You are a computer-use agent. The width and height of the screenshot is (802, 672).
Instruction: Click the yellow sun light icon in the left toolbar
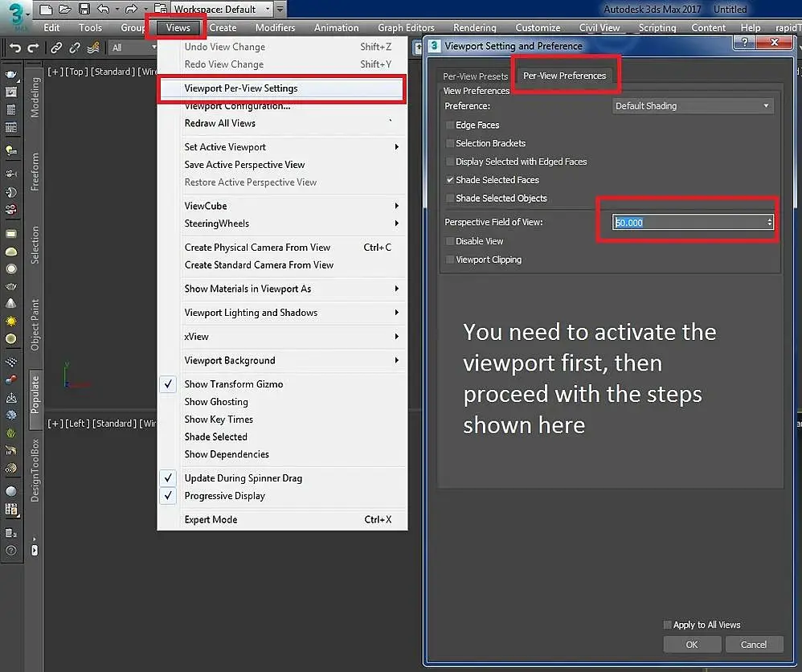pyautogui.click(x=10, y=322)
